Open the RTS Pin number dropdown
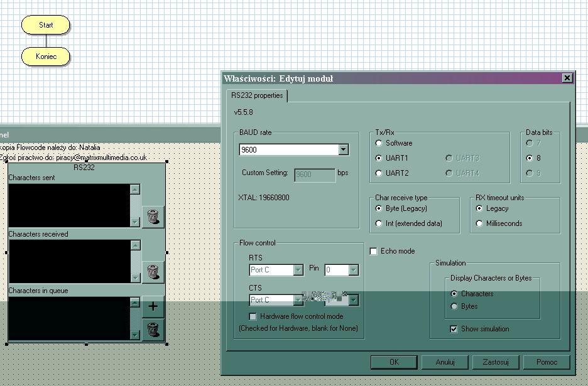The image size is (588, 386). tap(353, 270)
